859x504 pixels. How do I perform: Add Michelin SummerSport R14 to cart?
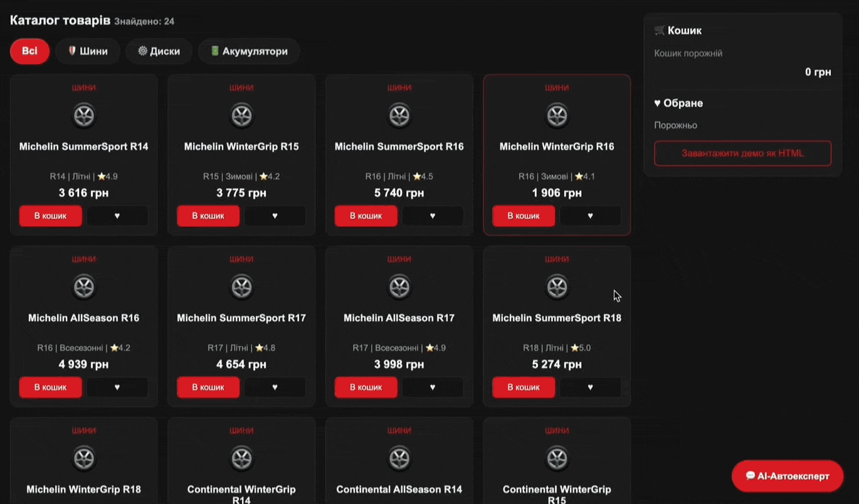click(50, 216)
